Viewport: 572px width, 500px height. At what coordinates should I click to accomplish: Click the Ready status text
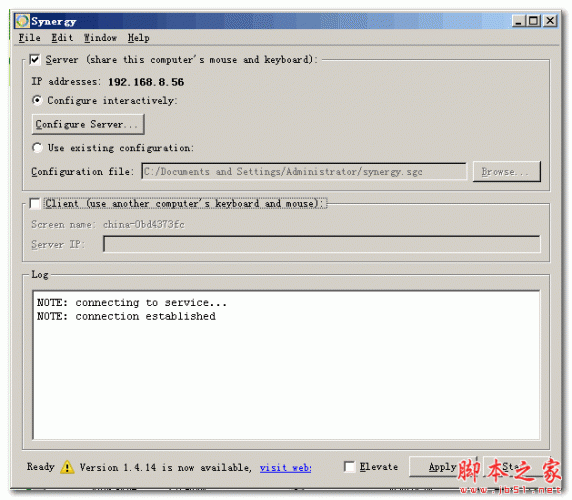point(40,467)
